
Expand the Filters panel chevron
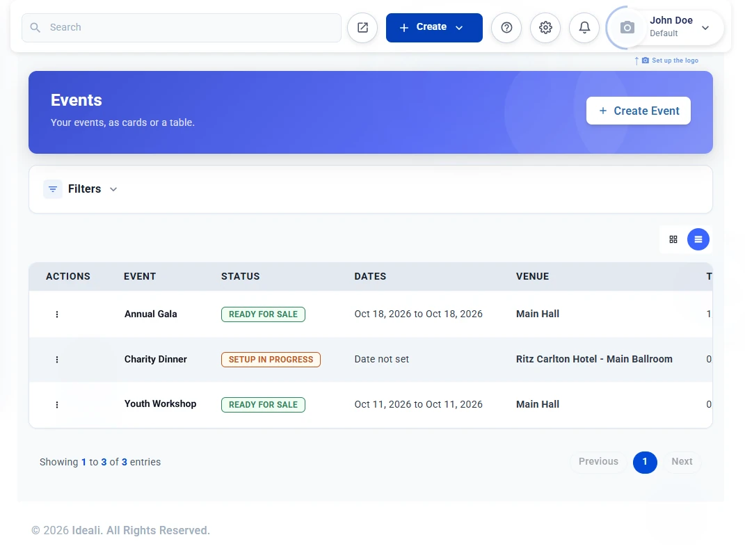(x=113, y=189)
